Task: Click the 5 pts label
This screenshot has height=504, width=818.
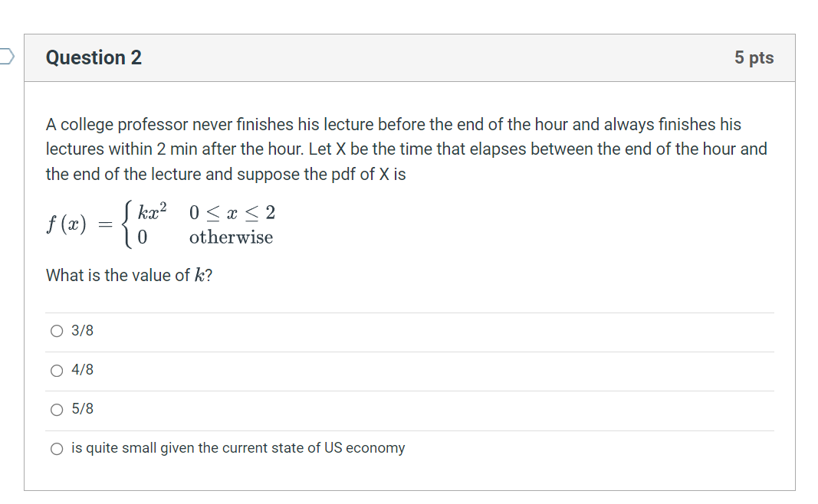Action: (x=755, y=57)
